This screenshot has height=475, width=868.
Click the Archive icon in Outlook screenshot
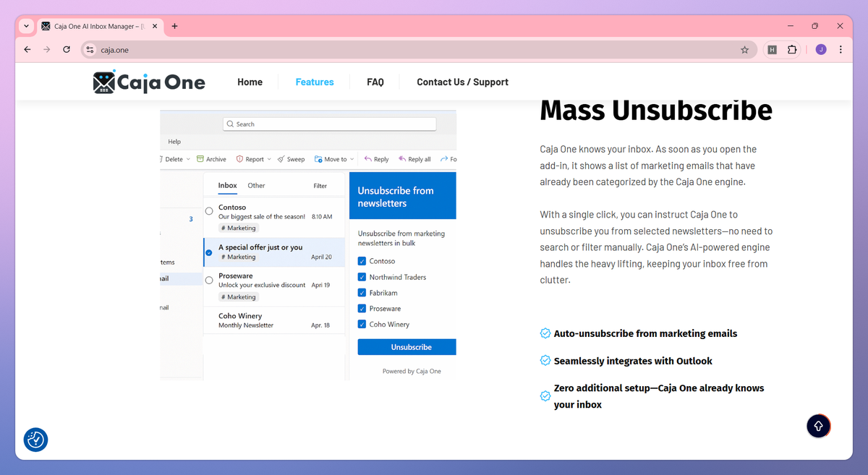(x=200, y=159)
